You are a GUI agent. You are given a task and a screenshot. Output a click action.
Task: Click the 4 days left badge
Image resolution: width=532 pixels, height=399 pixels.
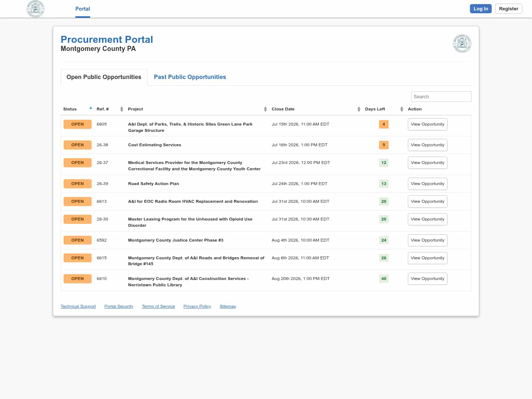[383, 124]
